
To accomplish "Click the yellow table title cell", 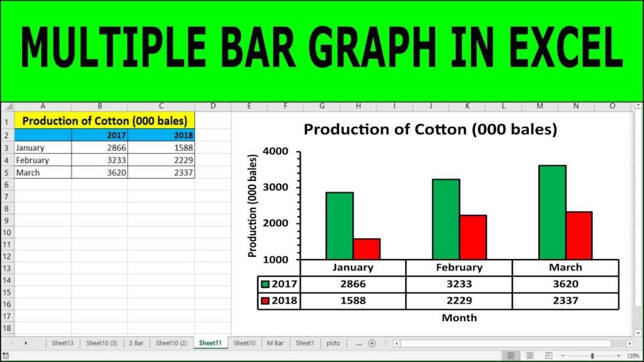I will [x=104, y=121].
